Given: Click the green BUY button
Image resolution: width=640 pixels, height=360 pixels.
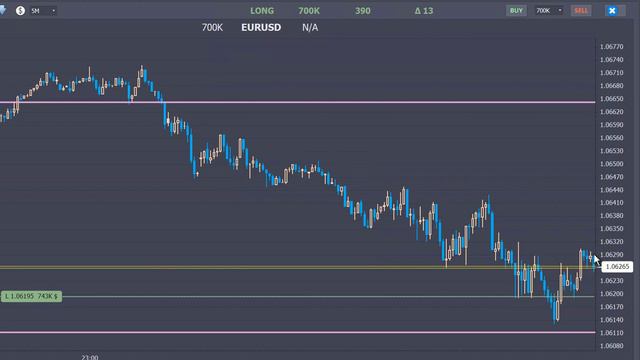Looking at the screenshot, I should [516, 11].
